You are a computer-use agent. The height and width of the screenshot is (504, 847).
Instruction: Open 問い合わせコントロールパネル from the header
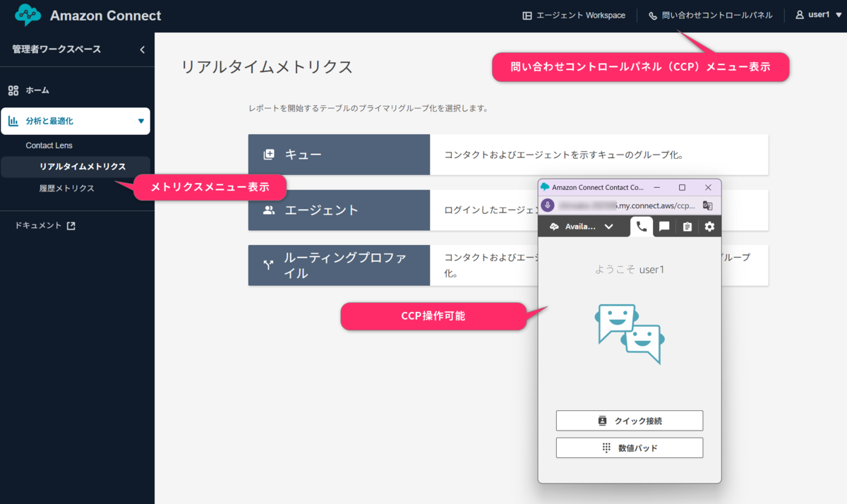coord(710,16)
